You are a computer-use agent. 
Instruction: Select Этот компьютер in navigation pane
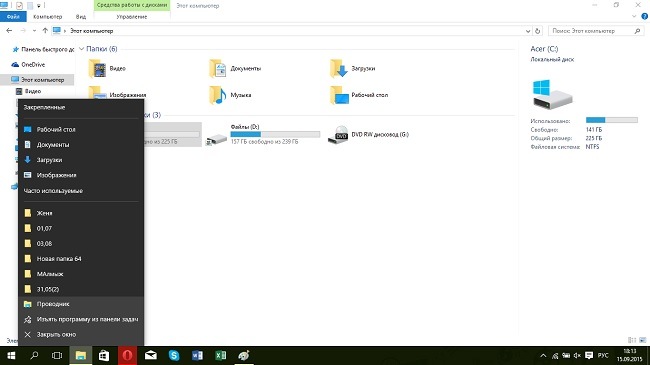pyautogui.click(x=37, y=80)
